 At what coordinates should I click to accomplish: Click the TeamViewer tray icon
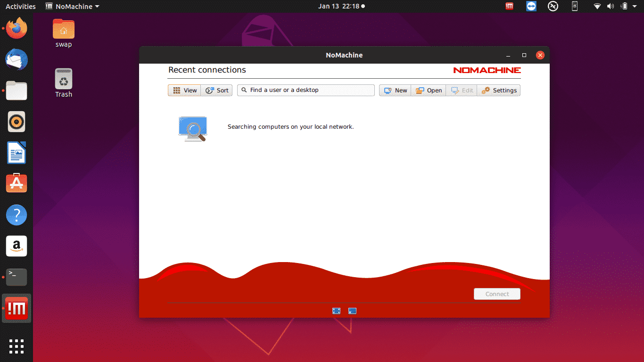[x=531, y=7]
